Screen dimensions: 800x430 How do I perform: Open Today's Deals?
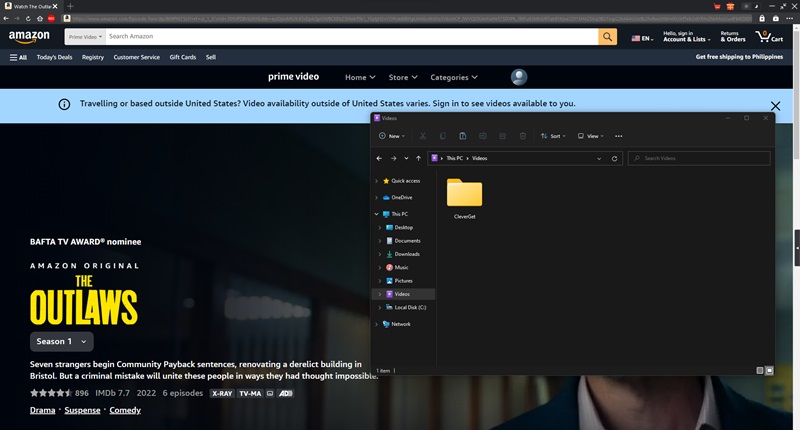[55, 57]
